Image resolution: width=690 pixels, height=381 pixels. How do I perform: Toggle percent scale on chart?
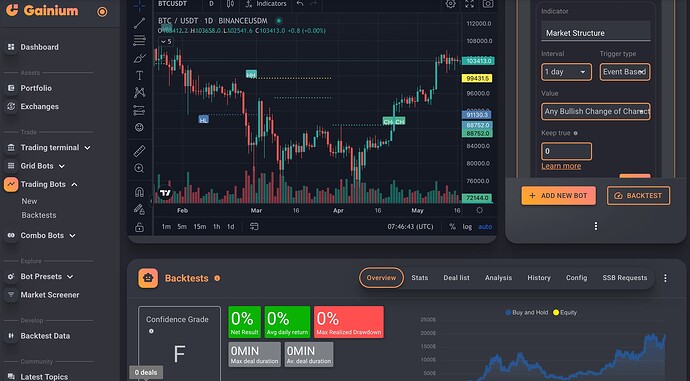(452, 227)
